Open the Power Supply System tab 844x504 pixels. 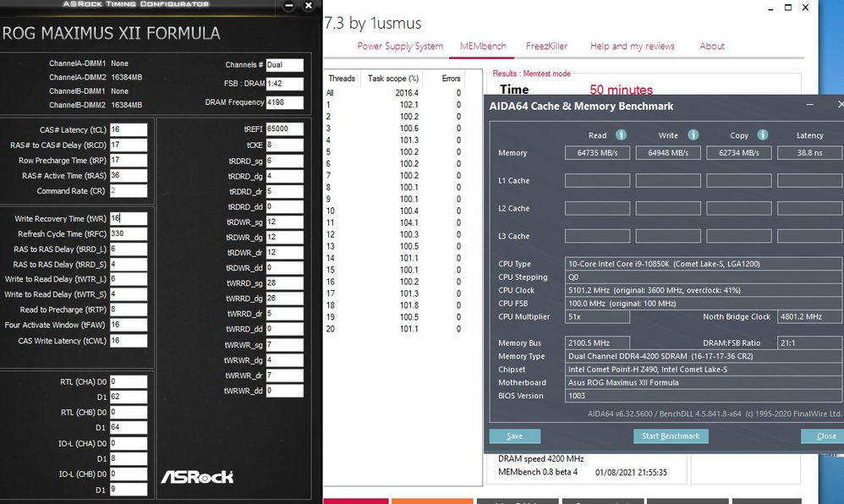tap(400, 47)
